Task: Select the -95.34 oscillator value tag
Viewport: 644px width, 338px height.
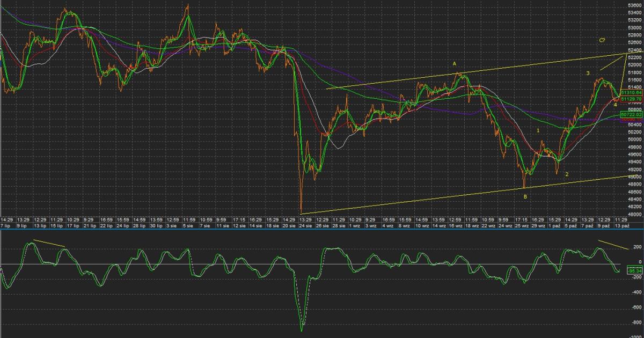Action: coord(635,270)
